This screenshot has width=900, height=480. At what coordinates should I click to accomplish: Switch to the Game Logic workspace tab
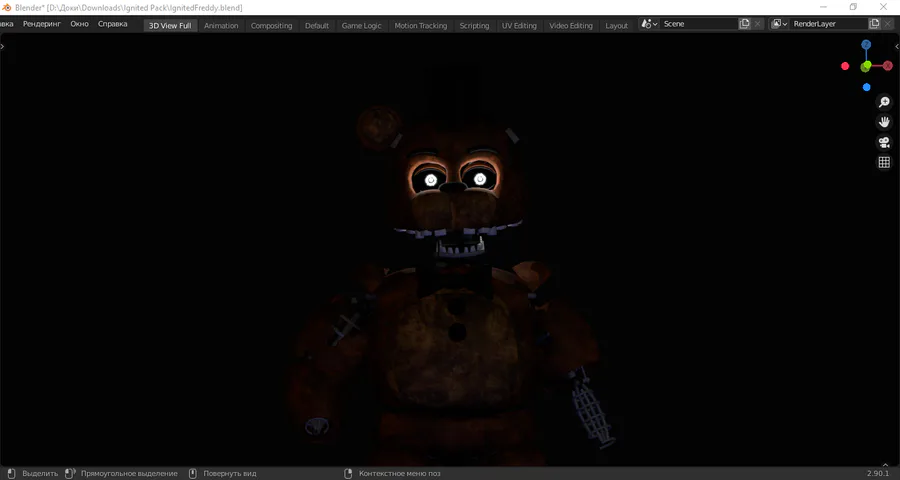(362, 25)
